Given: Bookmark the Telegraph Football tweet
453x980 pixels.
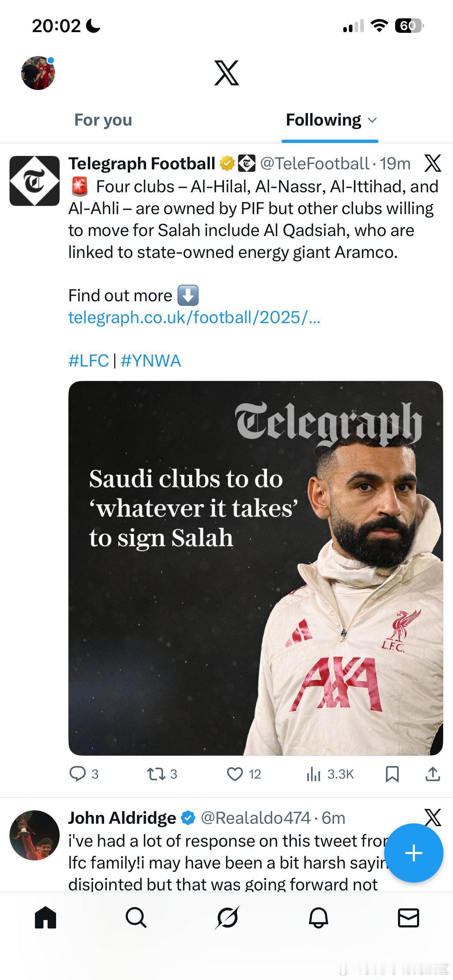Looking at the screenshot, I should (x=392, y=774).
